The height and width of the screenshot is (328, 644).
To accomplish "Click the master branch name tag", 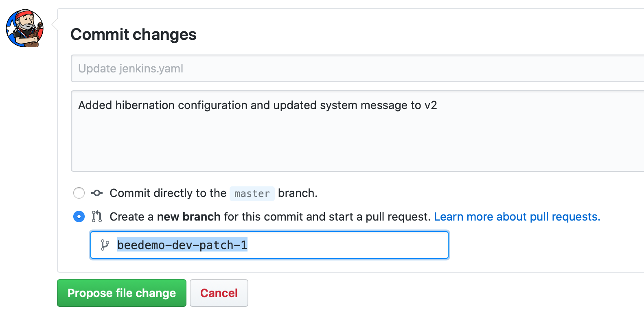I will [x=252, y=194].
